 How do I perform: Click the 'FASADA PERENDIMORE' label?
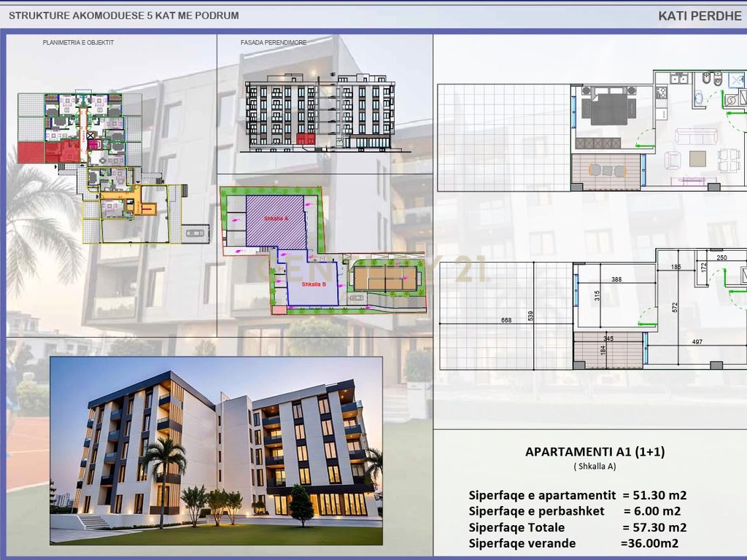tap(274, 42)
